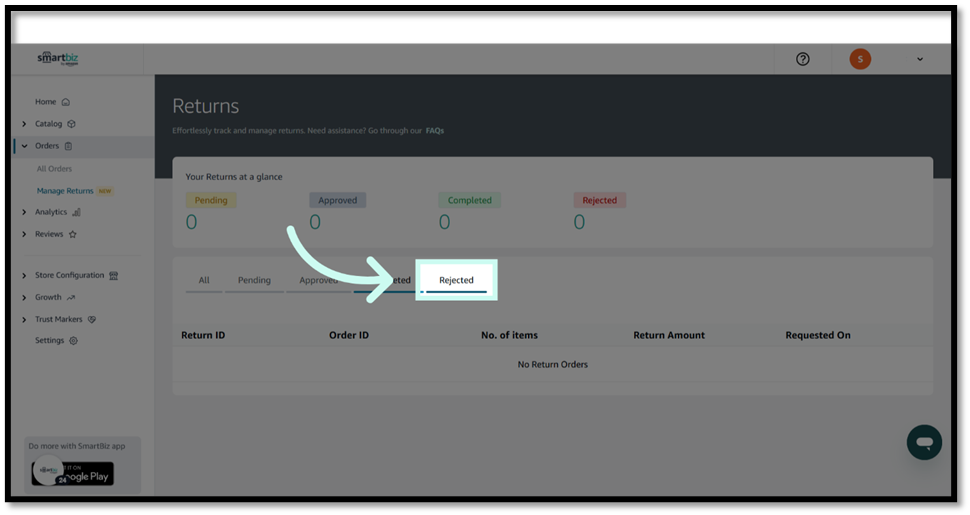Screen dimensions: 970x515
Task: Click the Home icon in sidebar
Action: pyautogui.click(x=66, y=102)
